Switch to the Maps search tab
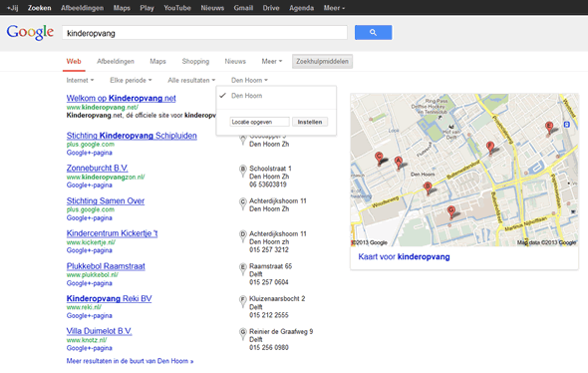The image size is (588, 373). tap(157, 61)
